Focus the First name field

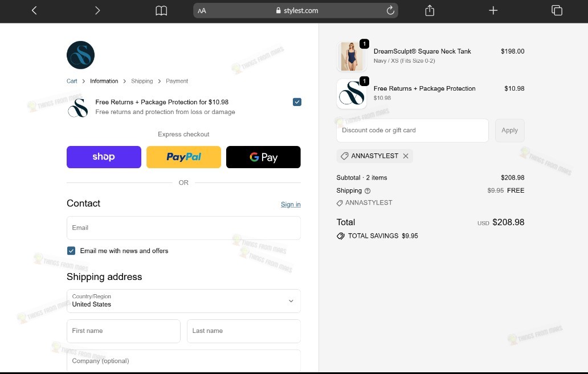pos(124,331)
